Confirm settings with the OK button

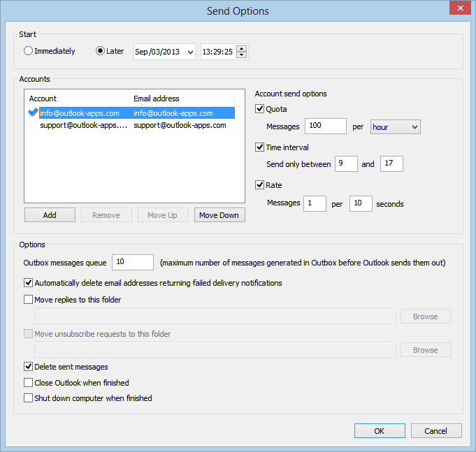click(380, 431)
